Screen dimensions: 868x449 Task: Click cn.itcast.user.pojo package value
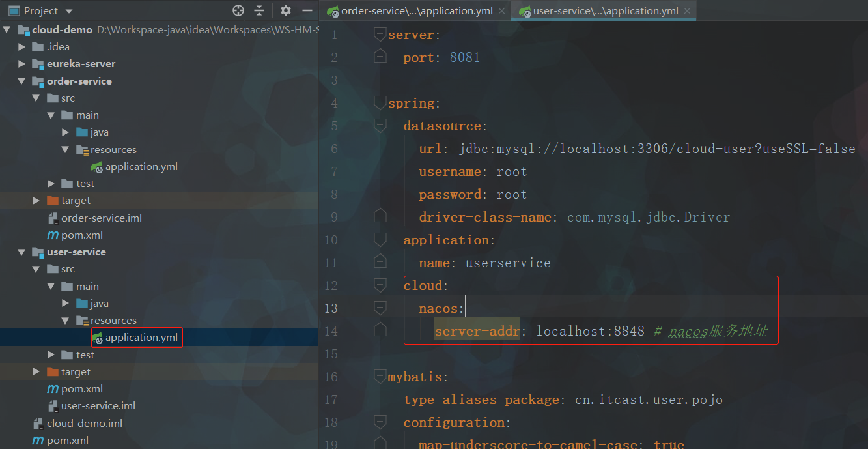649,399
